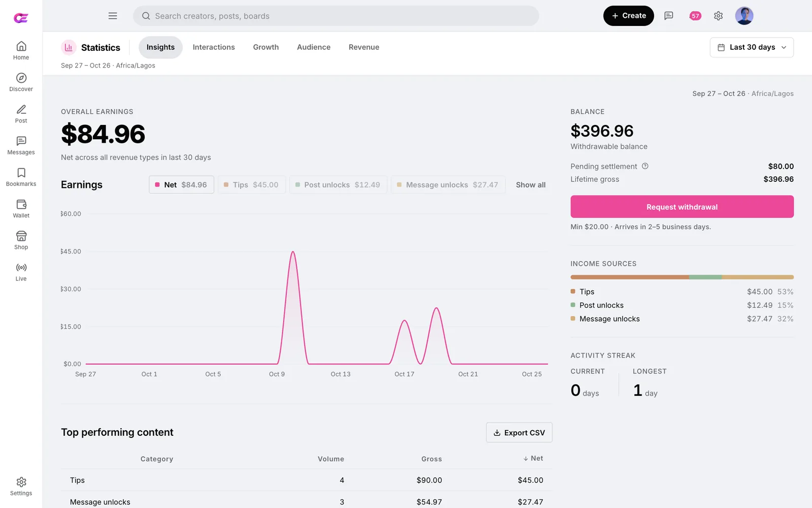
Task: Open the Last 30 days dropdown
Action: tap(752, 47)
